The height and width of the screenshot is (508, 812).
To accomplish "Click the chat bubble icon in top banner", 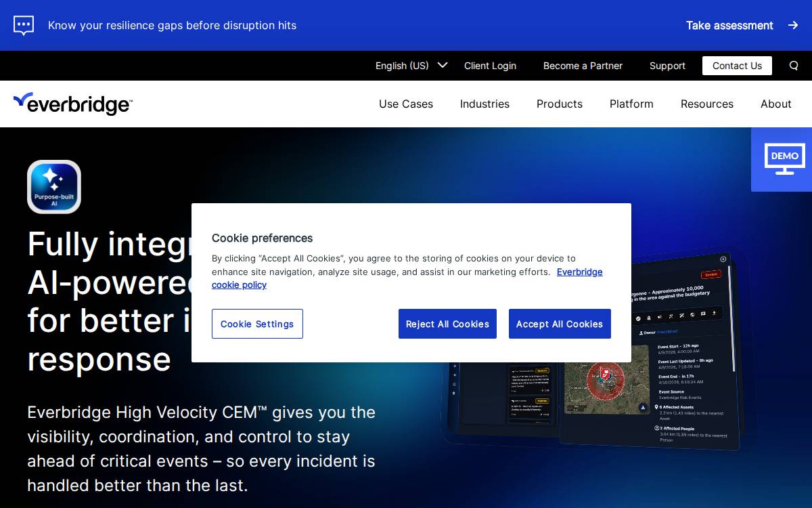I will 24,26.
